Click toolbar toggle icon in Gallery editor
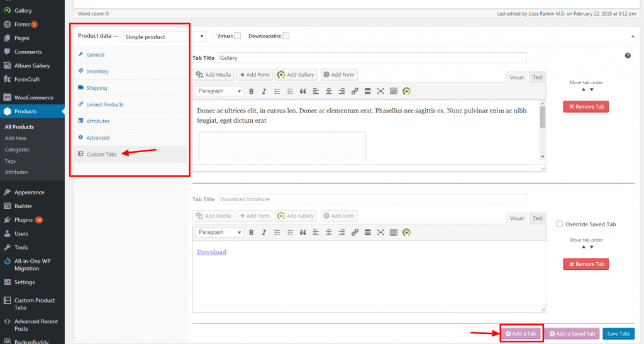 394,91
